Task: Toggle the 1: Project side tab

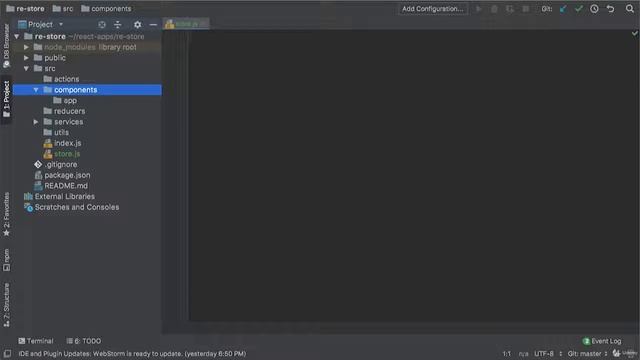Action: (6, 99)
